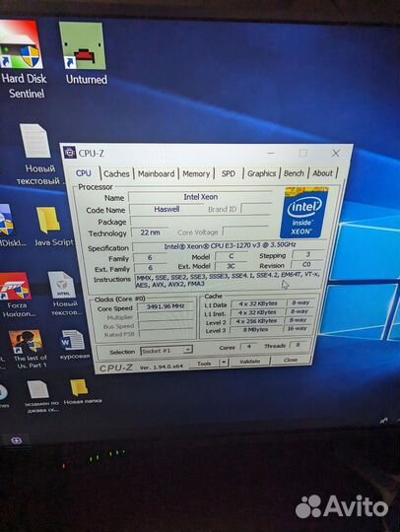Open the Forza Horizon desktop shortcut

pyautogui.click(x=16, y=295)
